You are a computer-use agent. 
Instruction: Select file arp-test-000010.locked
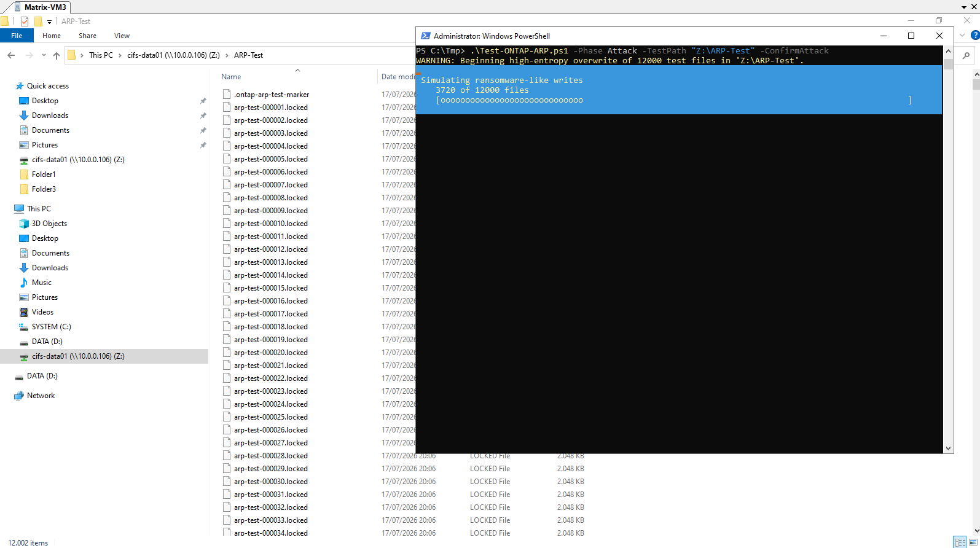point(270,224)
